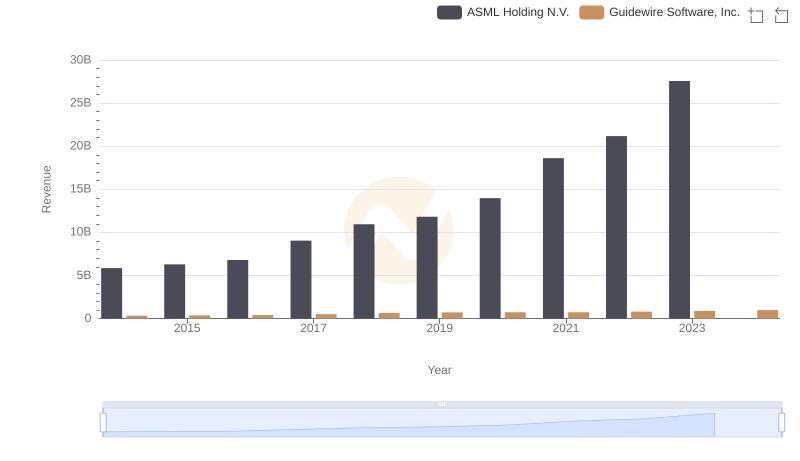Click the ASML bar for 2019

click(x=427, y=267)
